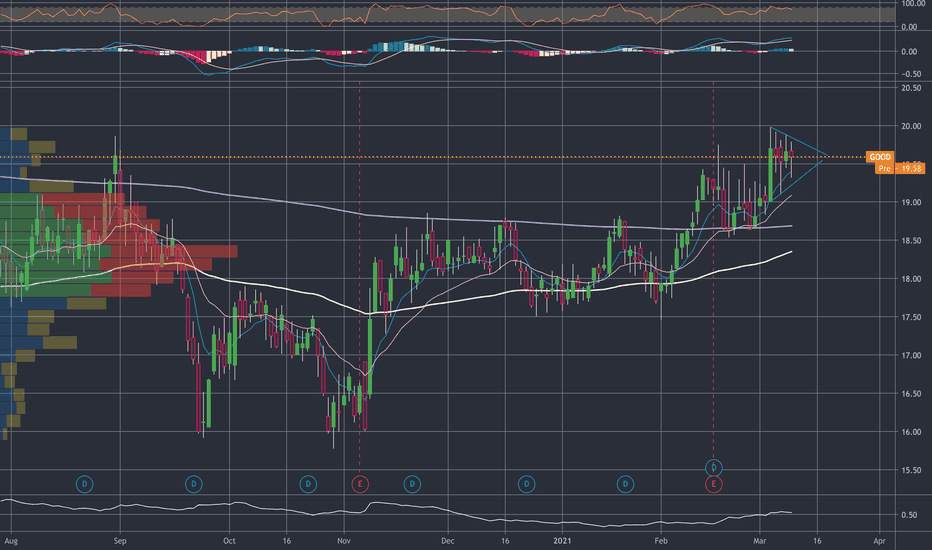The width and height of the screenshot is (932, 550).
Task: Open the earnings marker in early November
Action: 360,484
